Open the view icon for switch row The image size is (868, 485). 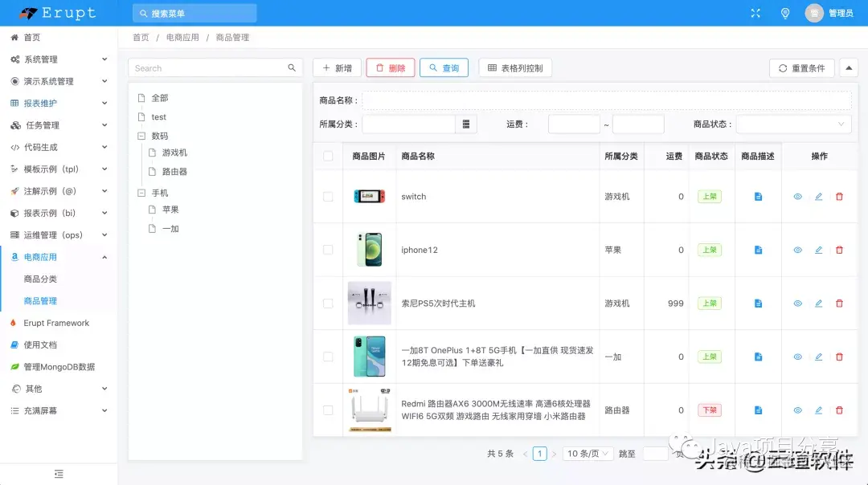click(x=797, y=196)
